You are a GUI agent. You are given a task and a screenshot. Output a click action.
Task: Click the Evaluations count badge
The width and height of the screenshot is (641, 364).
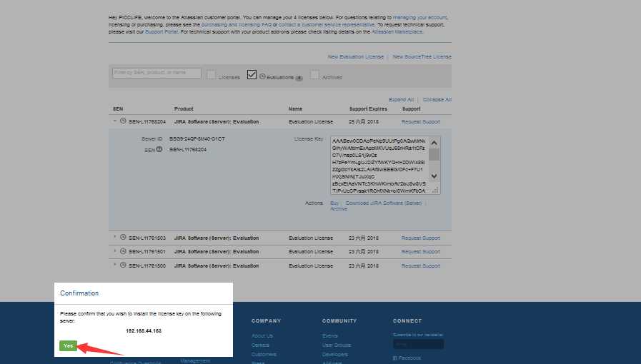pyautogui.click(x=299, y=78)
